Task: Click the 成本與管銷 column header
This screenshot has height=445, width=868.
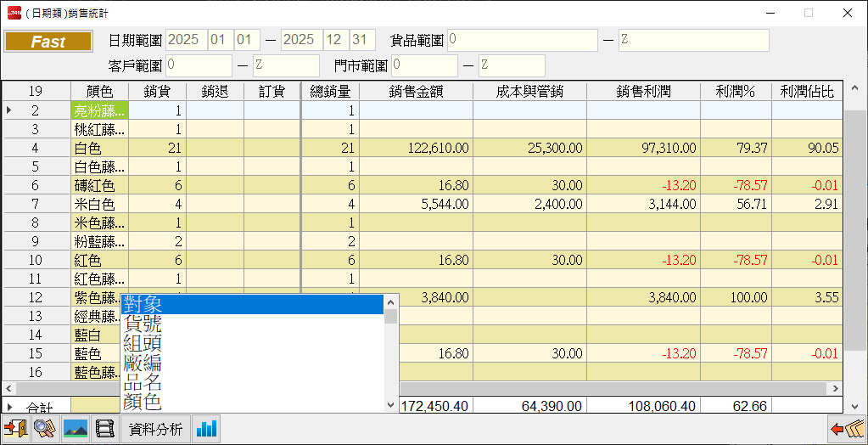Action: 529,91
